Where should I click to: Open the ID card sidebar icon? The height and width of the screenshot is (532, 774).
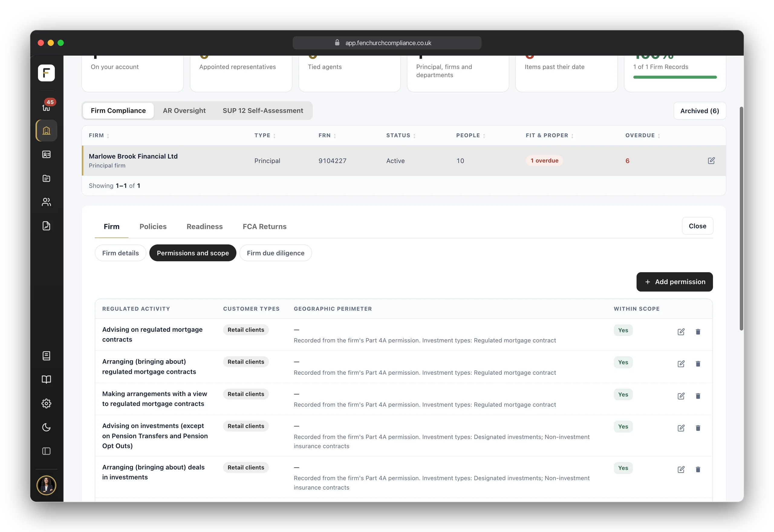pyautogui.click(x=46, y=154)
